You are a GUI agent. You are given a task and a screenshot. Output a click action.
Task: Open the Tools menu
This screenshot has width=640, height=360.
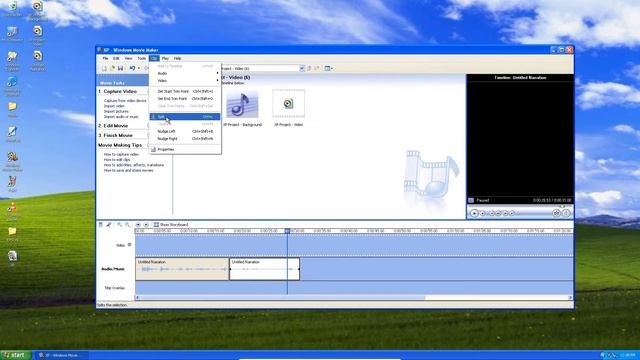point(141,58)
